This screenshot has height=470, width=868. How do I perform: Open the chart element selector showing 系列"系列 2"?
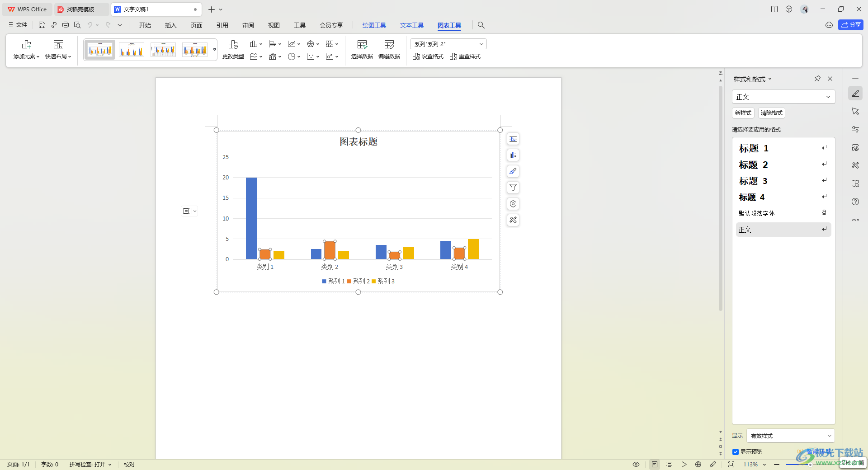448,44
